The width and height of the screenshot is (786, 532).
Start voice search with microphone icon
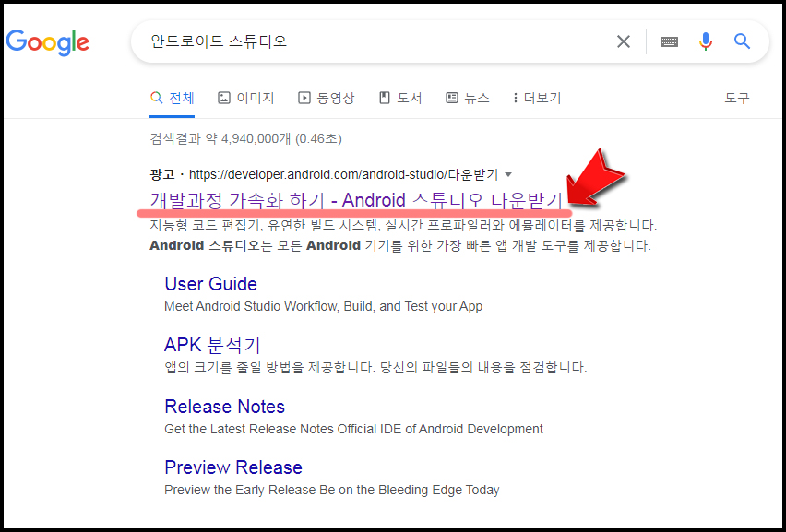click(706, 41)
